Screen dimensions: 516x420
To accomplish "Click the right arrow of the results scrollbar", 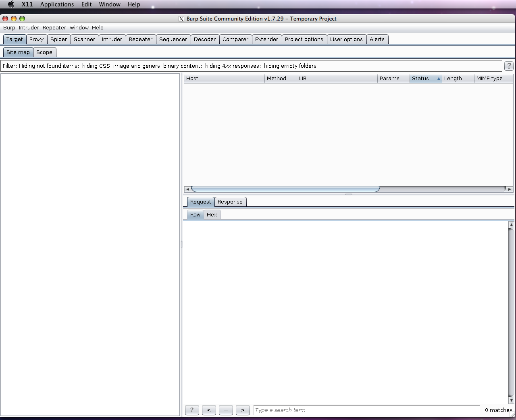I will pyautogui.click(x=510, y=189).
